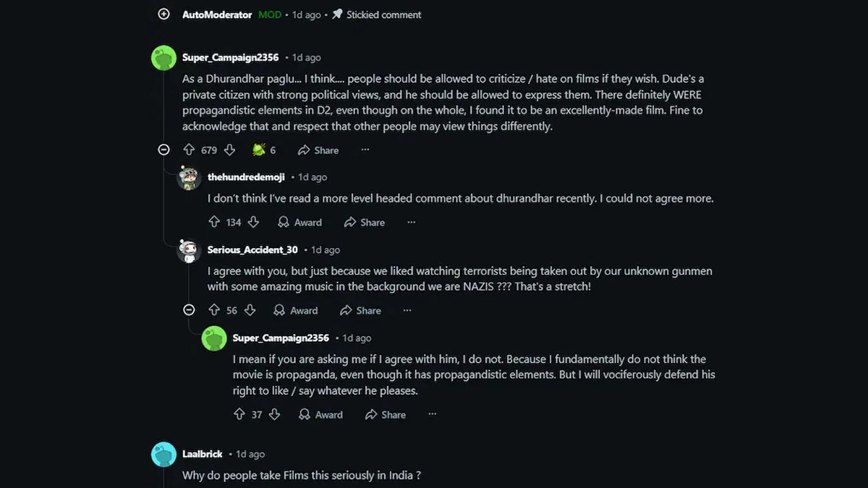Open the Laalbrick user profile link
This screenshot has width=868, height=488.
[203, 454]
